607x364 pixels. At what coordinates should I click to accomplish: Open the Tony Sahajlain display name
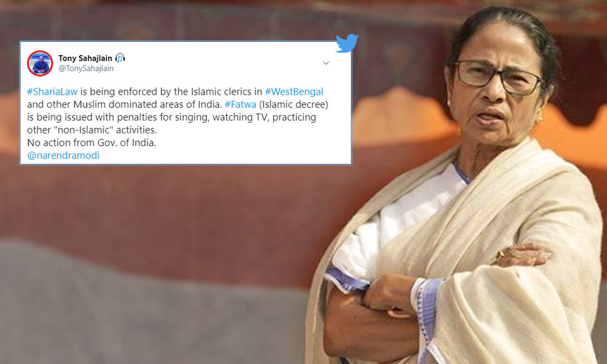(x=85, y=58)
